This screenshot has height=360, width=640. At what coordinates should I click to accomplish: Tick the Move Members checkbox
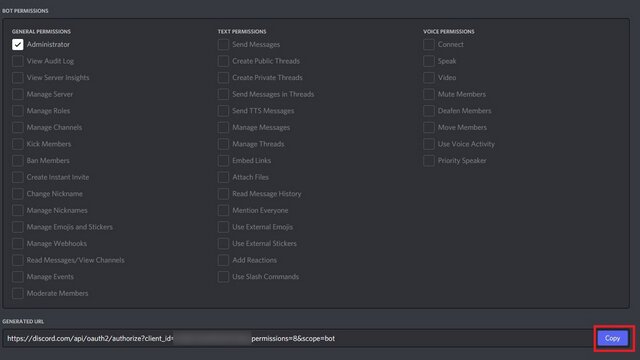tap(429, 127)
